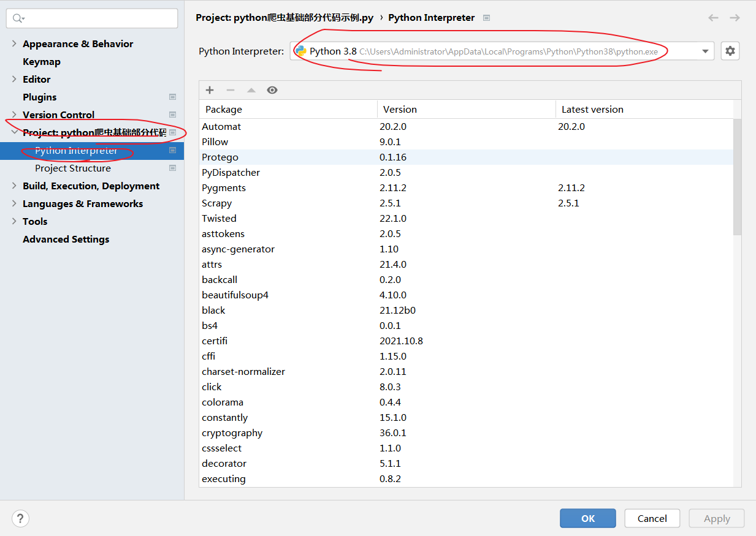
Task: Select the attrs package row
Action: coord(466,264)
